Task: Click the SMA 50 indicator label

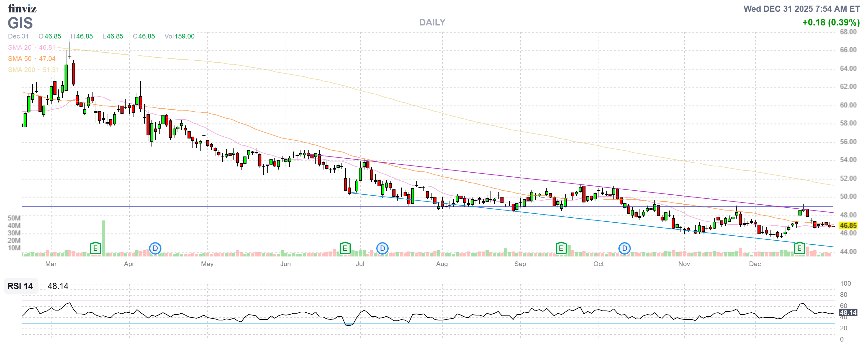Action: (20, 59)
